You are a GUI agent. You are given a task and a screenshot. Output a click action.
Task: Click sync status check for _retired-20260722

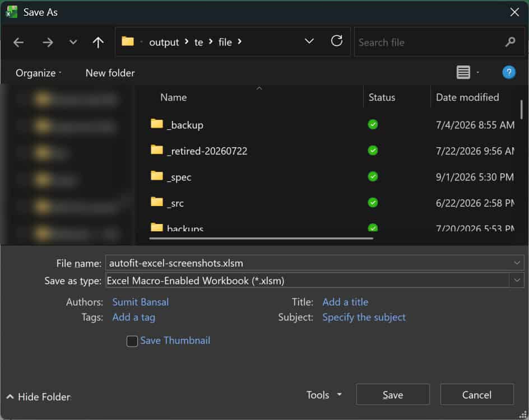coord(373,150)
